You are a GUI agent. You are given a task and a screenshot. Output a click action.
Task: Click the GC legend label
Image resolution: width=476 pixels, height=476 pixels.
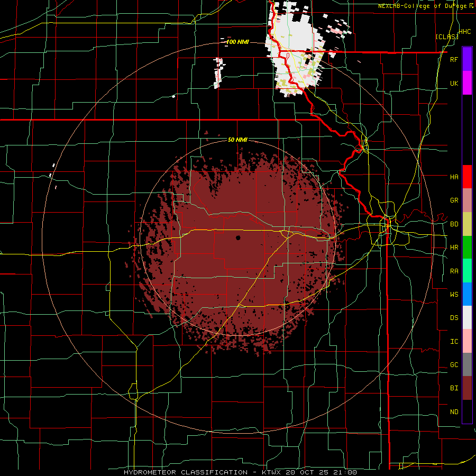[454, 365]
